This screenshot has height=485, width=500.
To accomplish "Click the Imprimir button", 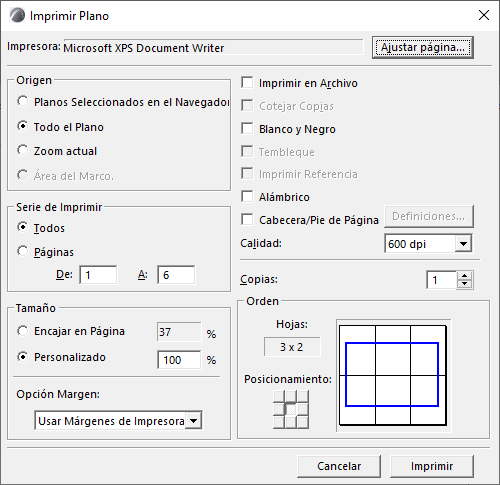I will [x=432, y=466].
